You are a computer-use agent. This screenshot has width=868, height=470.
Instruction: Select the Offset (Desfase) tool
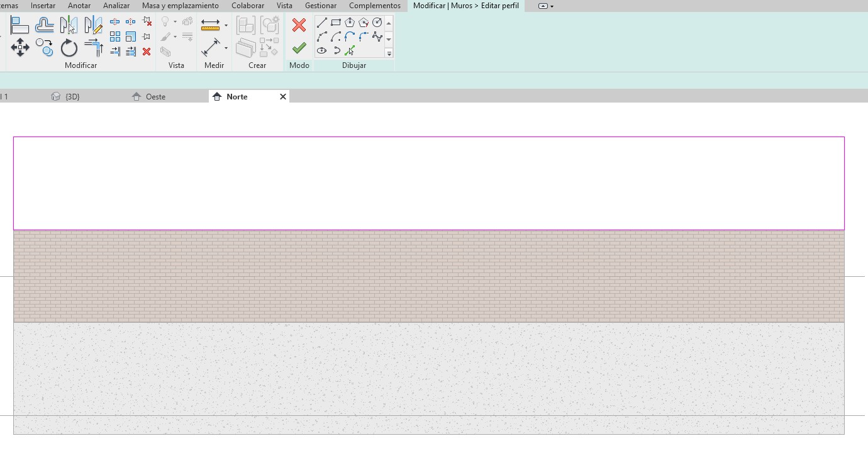44,25
